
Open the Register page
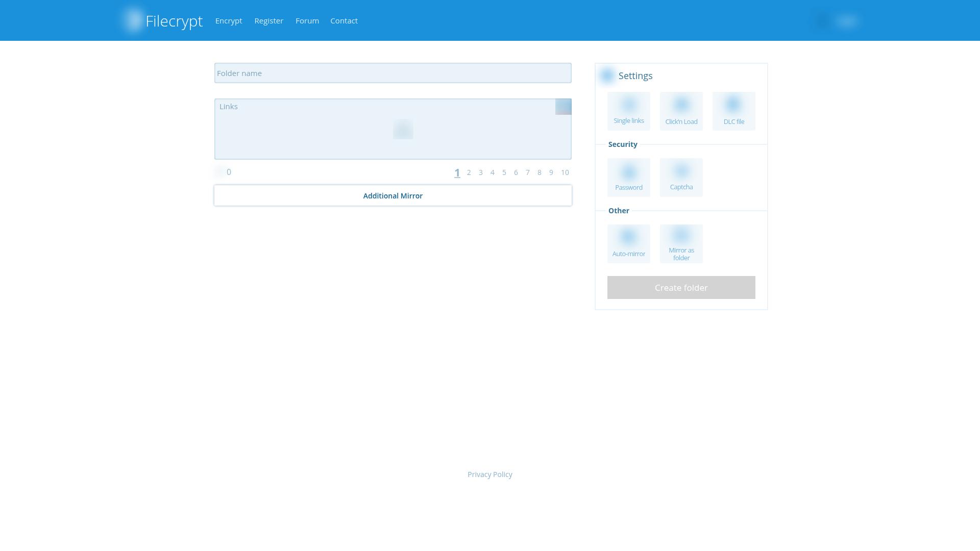tap(268, 20)
